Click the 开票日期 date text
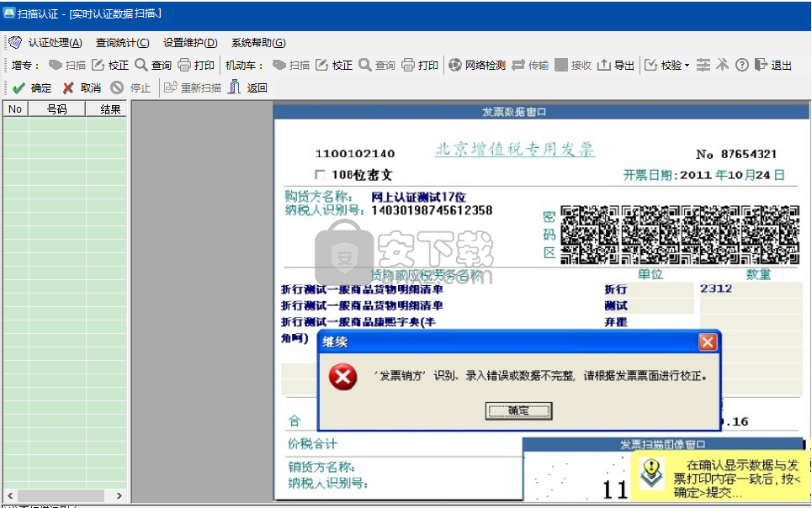812x508 pixels. [703, 175]
